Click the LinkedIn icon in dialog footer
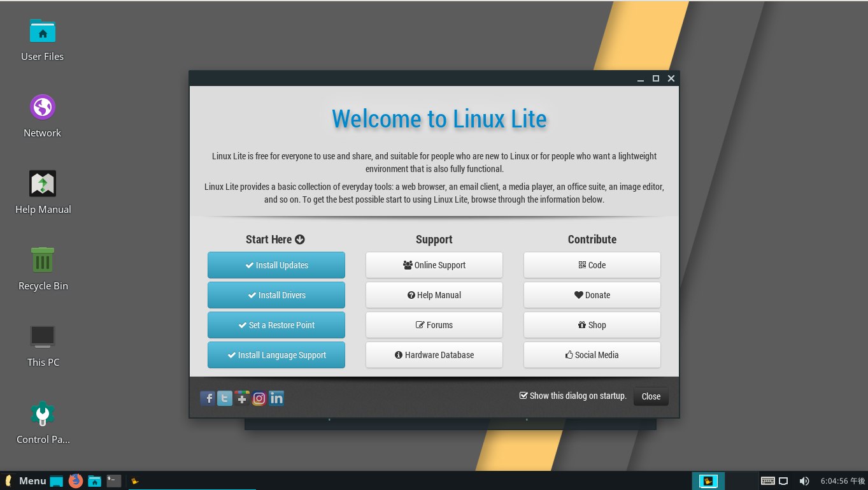This screenshot has width=868, height=490. click(276, 398)
